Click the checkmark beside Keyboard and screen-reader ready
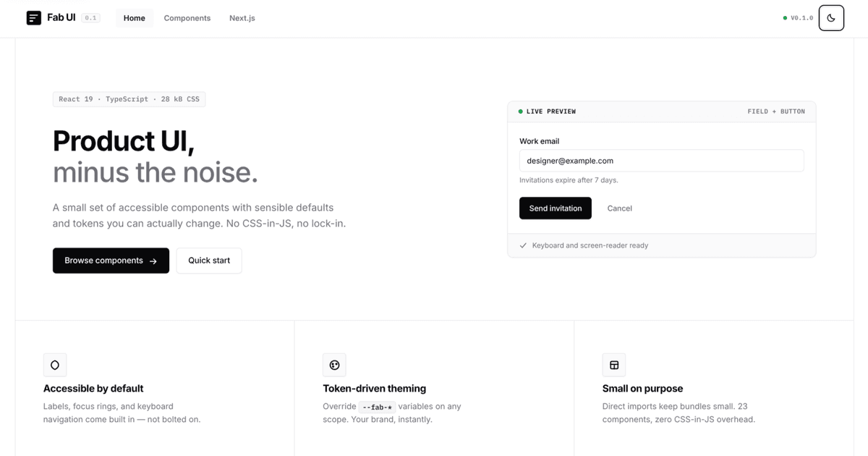 tap(523, 245)
